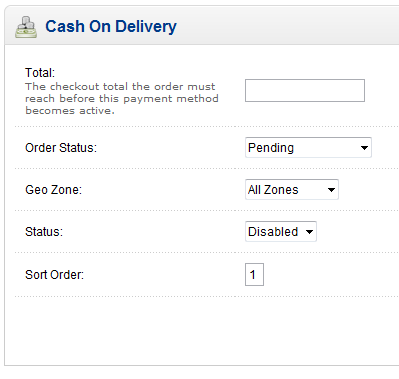
Task: Click the value 1 in Sort Order
Action: coord(252,275)
